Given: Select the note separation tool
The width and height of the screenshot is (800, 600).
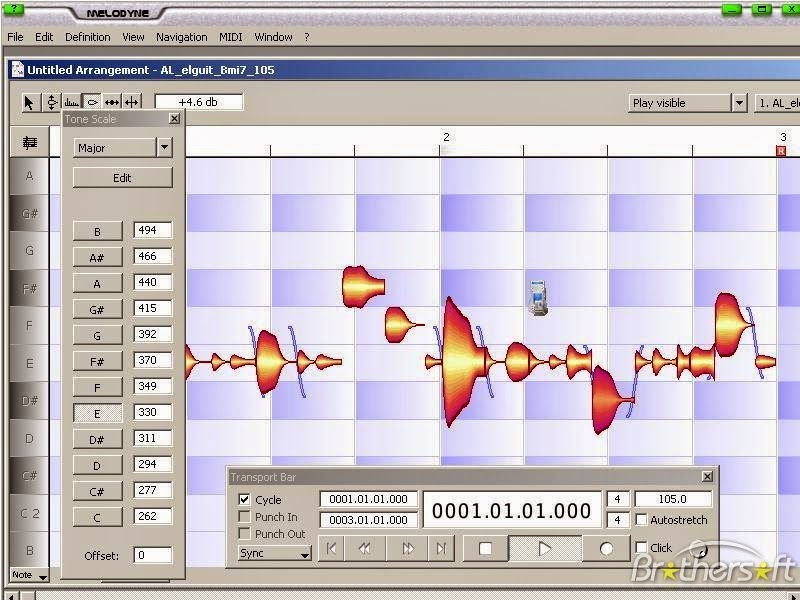Looking at the screenshot, I should [x=132, y=103].
